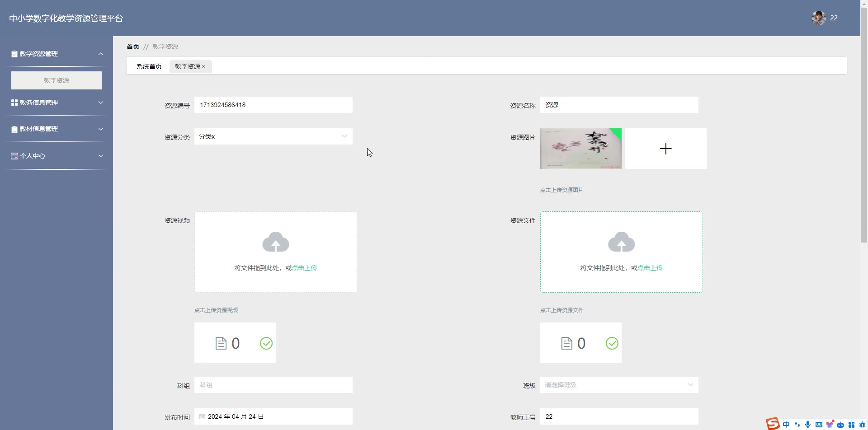
Task: Click the 教学资源 breadcrumb text
Action: point(165,47)
